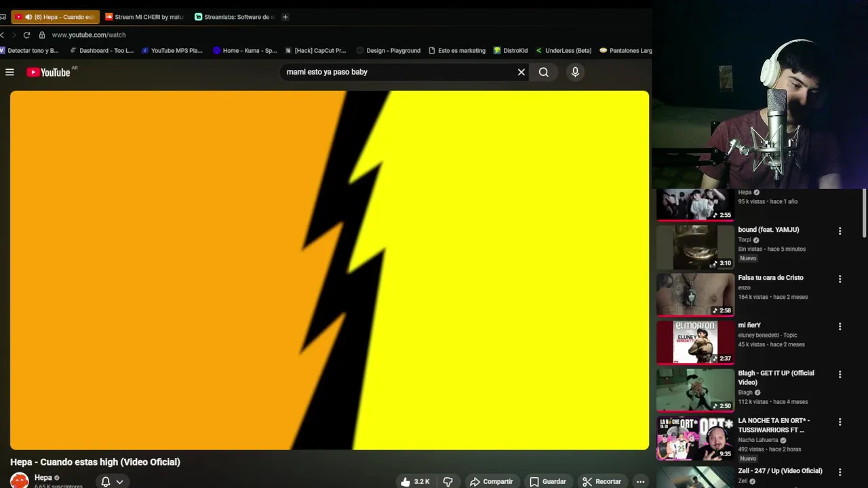
Task: Open options menu for 'Zell - 247 / Up'
Action: 840,472
